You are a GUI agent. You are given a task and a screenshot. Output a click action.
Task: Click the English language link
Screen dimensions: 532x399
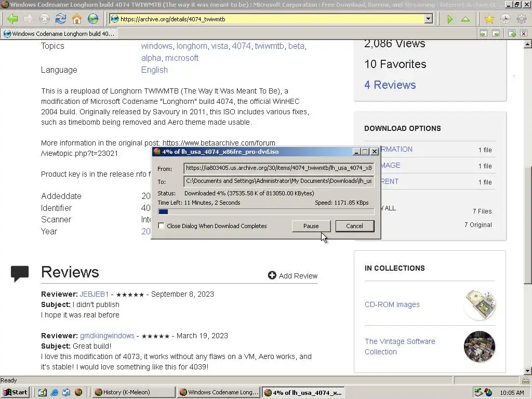(154, 70)
